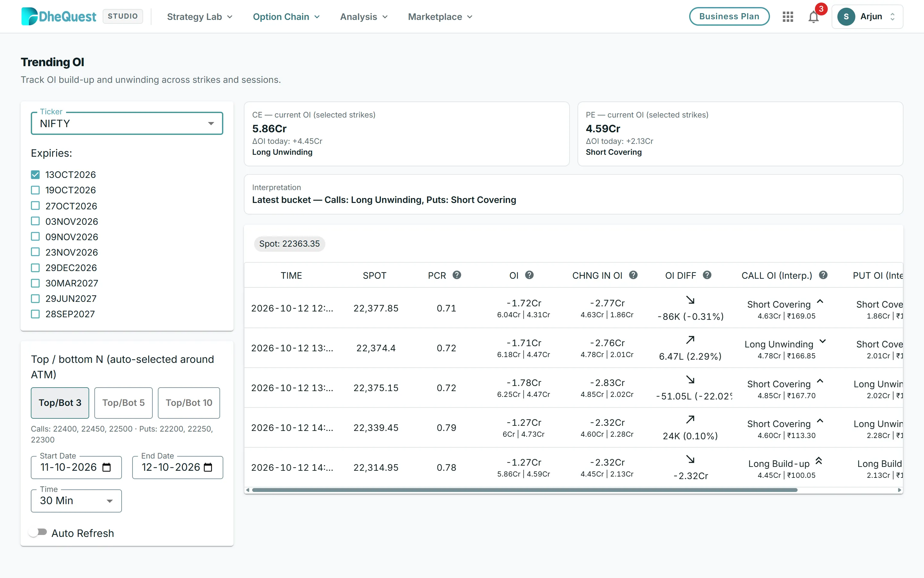The width and height of the screenshot is (924, 578).
Task: Click the table's horizontal scrollbar
Action: tap(525, 490)
